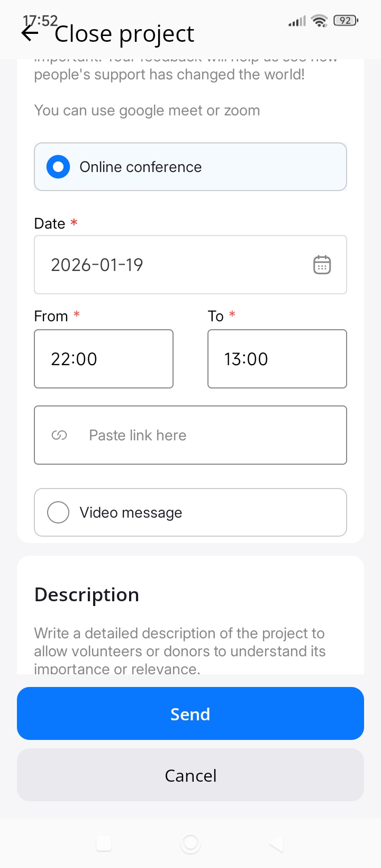This screenshot has height=868, width=381.
Task: Open the date value 2026-01-19
Action: pos(97,265)
